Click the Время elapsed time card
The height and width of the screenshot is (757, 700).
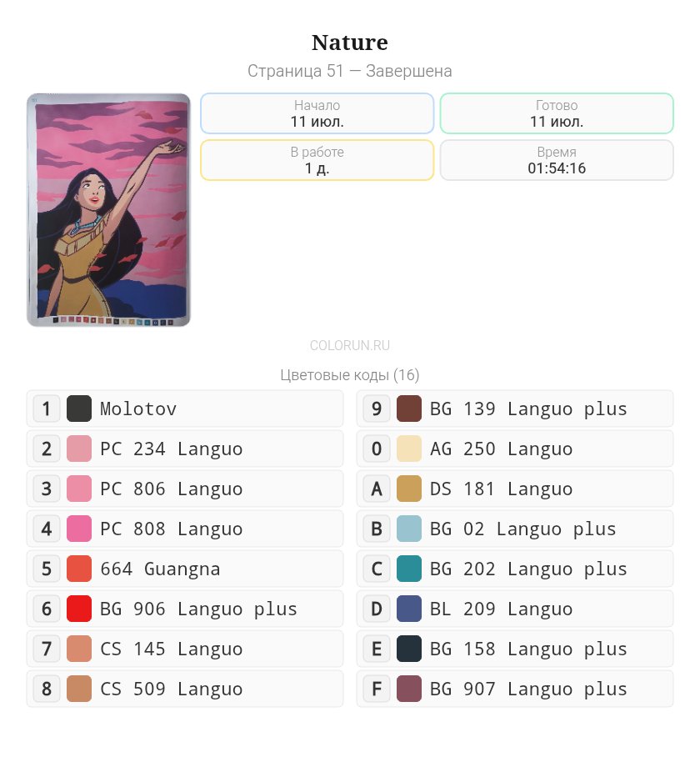(x=557, y=160)
